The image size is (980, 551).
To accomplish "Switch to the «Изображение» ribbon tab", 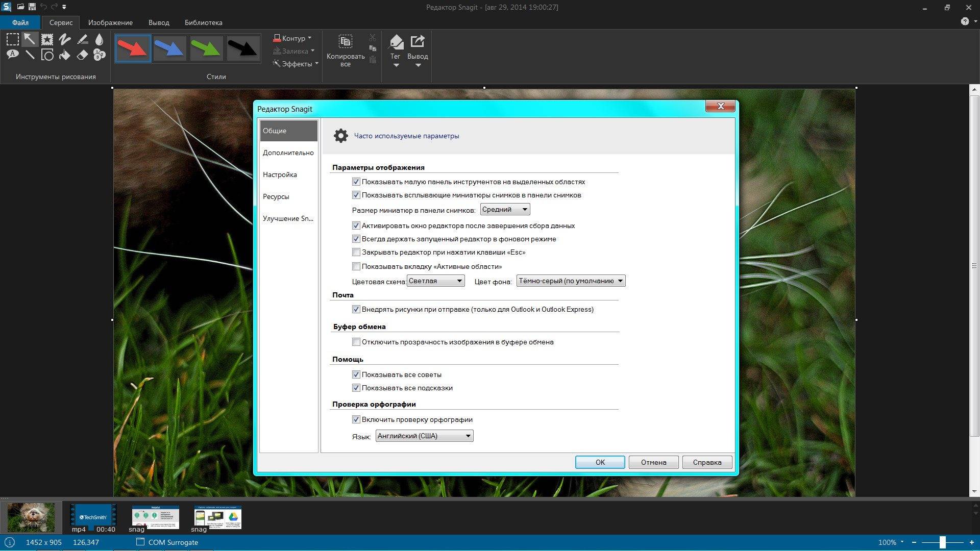I will point(110,22).
